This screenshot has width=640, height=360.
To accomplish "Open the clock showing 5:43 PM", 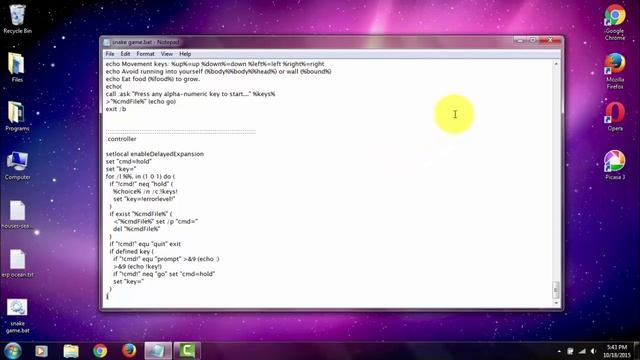I will tap(617, 351).
